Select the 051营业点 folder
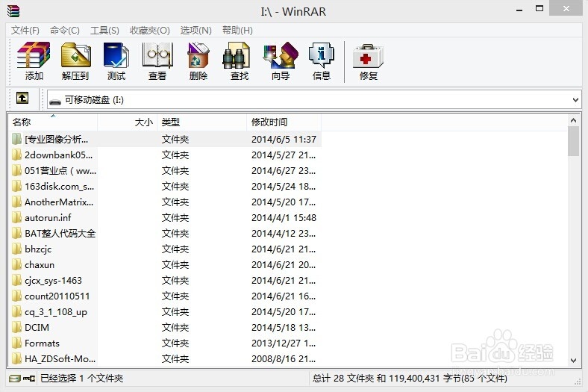The width and height of the screenshot is (588, 392). click(60, 171)
